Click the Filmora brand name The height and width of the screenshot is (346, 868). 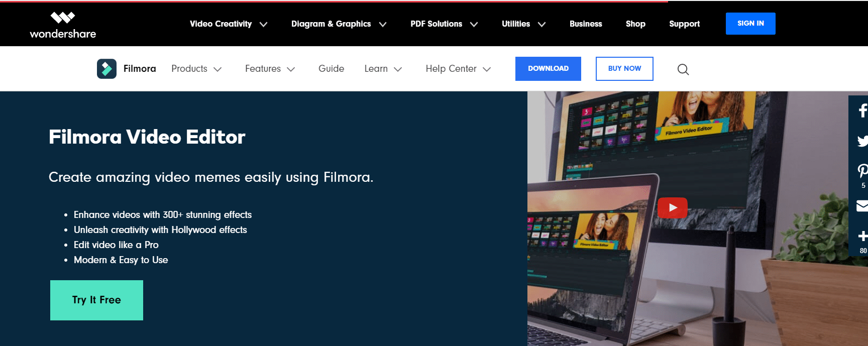tap(140, 69)
